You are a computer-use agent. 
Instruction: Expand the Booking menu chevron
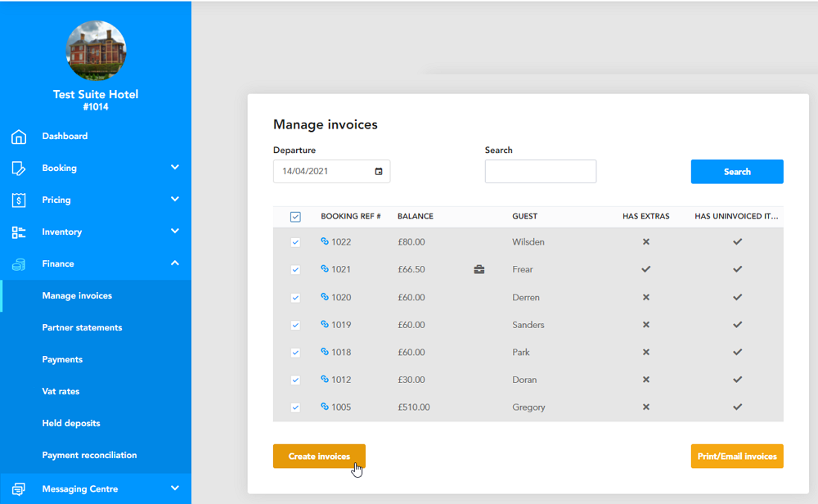(x=173, y=168)
